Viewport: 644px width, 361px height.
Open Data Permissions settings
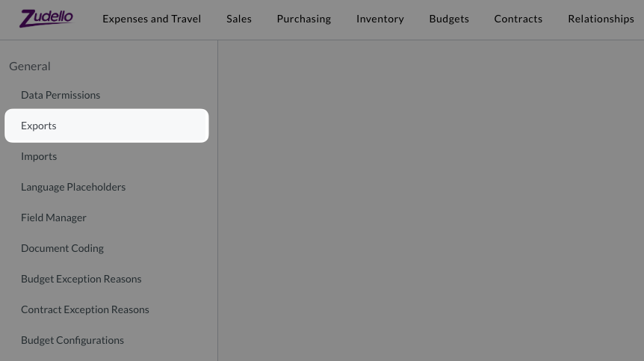pos(61,95)
